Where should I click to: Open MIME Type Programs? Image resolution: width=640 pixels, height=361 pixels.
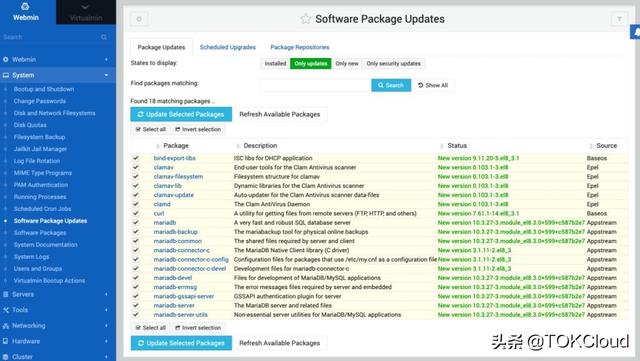pyautogui.click(x=42, y=173)
